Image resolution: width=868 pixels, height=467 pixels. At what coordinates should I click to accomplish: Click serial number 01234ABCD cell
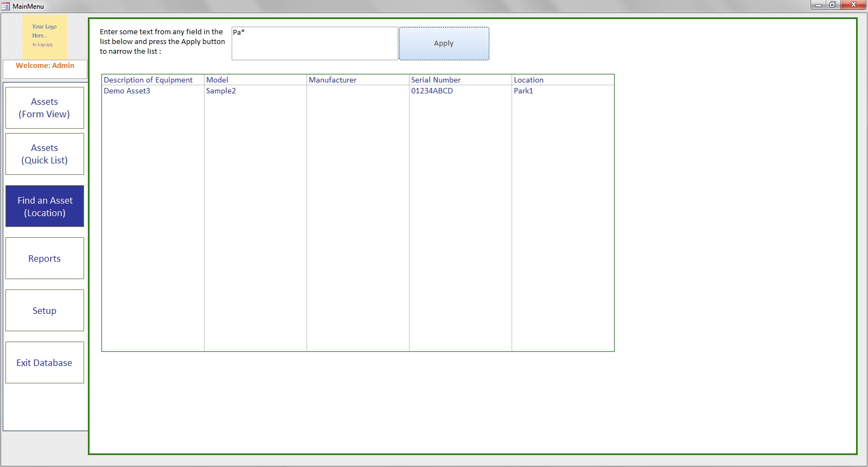[x=432, y=91]
